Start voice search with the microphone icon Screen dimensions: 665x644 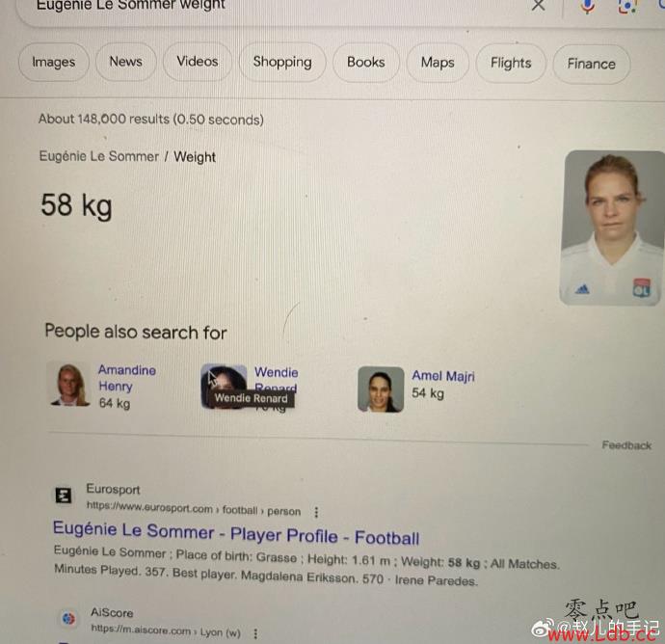(x=587, y=6)
